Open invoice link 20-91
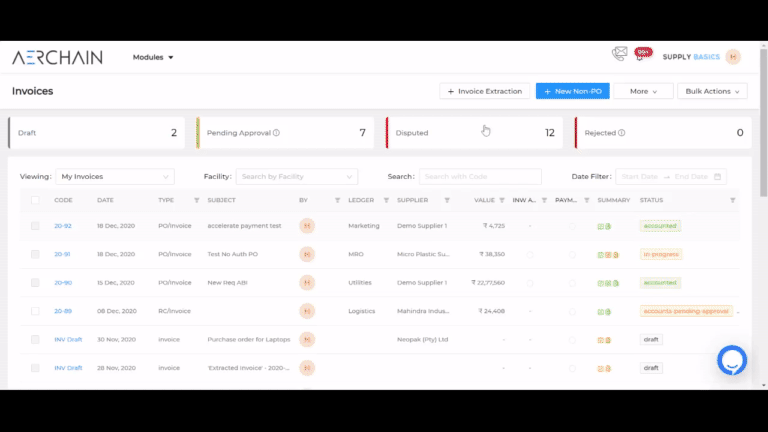This screenshot has width=768, height=432. pos(62,254)
